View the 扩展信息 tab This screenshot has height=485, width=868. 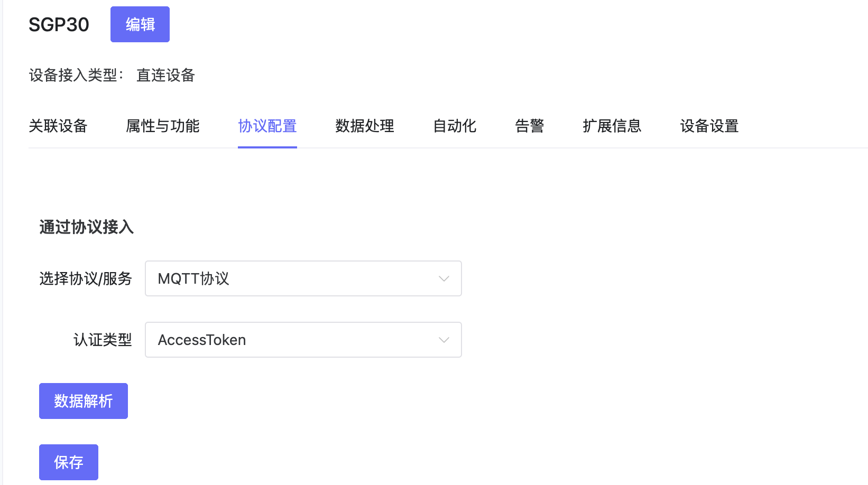612,126
